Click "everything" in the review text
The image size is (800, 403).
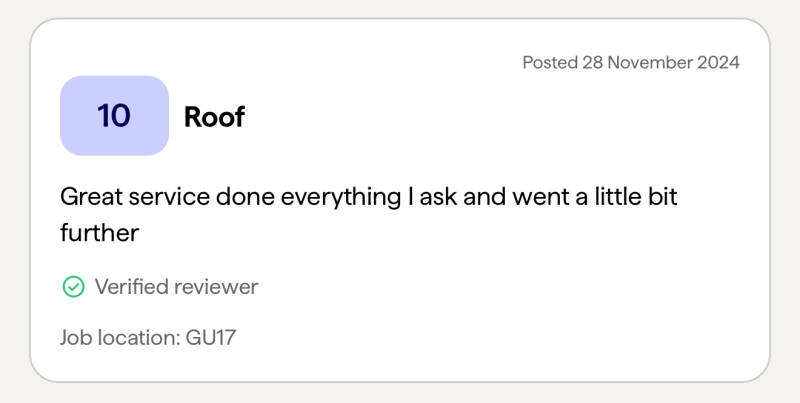pos(341,196)
